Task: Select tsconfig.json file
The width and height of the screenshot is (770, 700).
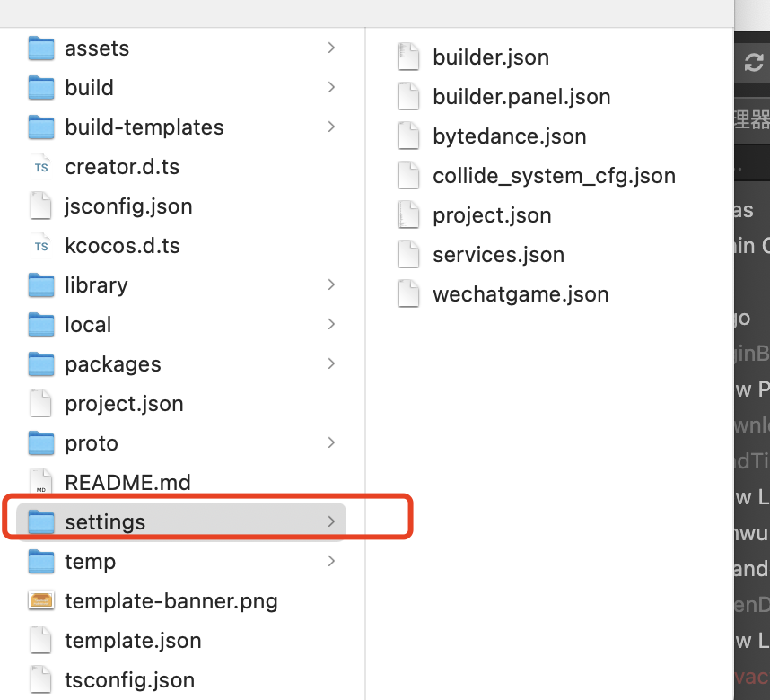Action: click(129, 680)
